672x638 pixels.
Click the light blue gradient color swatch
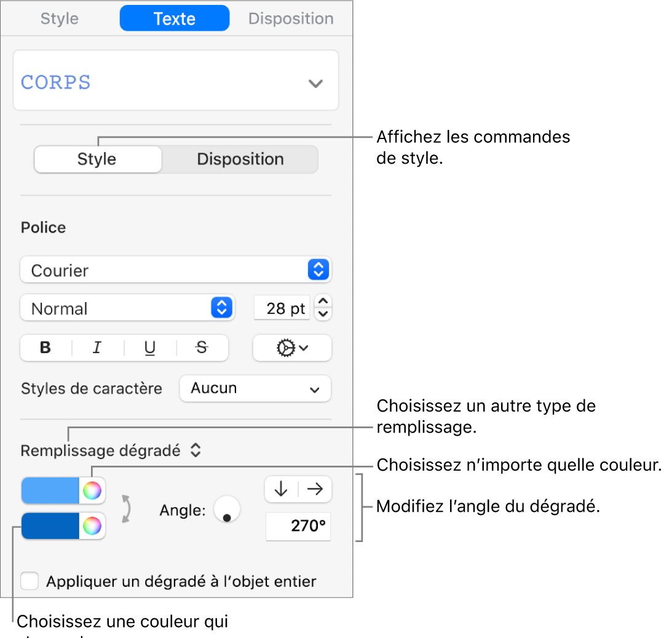coord(51,490)
